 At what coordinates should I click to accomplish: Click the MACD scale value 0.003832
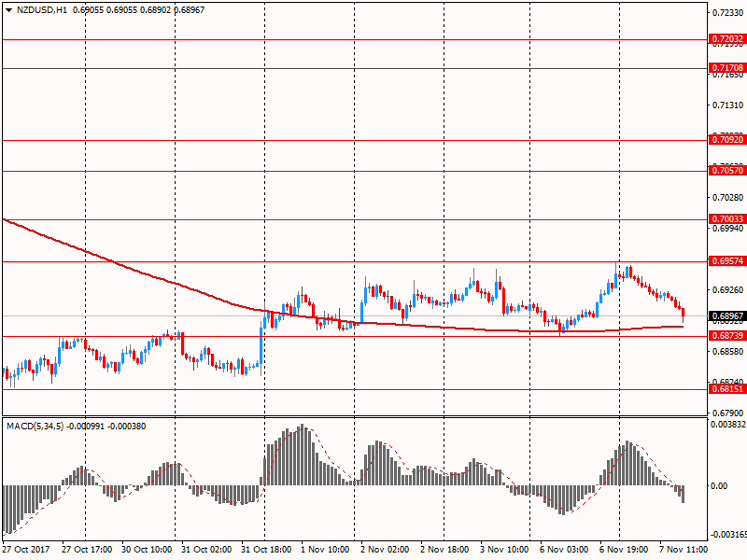pyautogui.click(x=728, y=425)
